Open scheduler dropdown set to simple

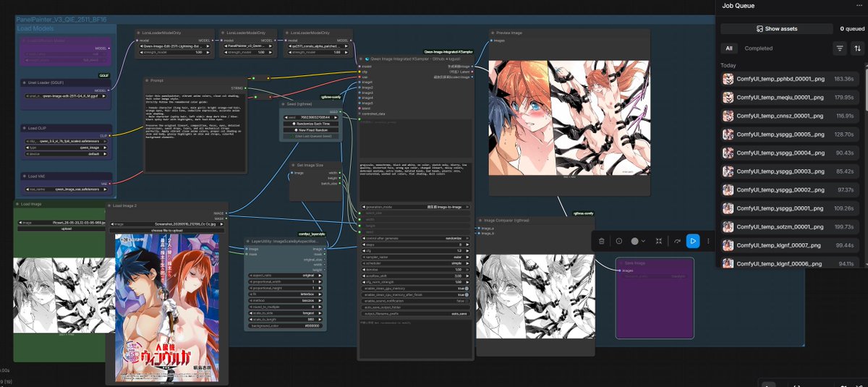pyautogui.click(x=416, y=263)
